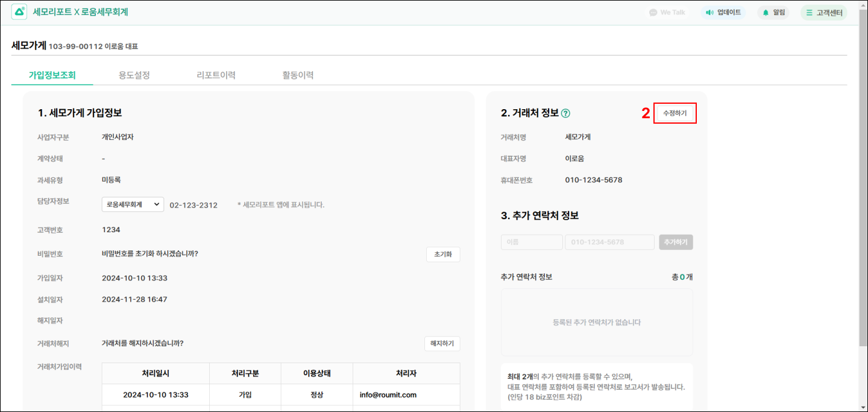
Task: Open the 업데이트 notices
Action: click(x=723, y=13)
